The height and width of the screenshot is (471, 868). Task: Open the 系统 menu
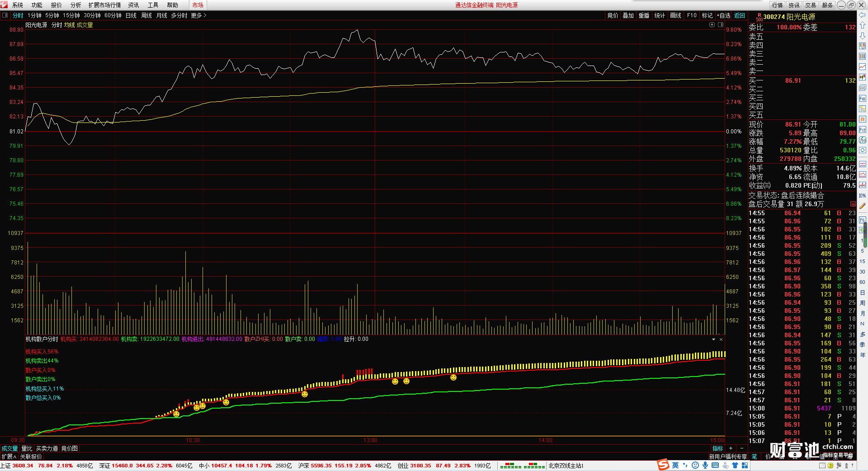click(18, 5)
